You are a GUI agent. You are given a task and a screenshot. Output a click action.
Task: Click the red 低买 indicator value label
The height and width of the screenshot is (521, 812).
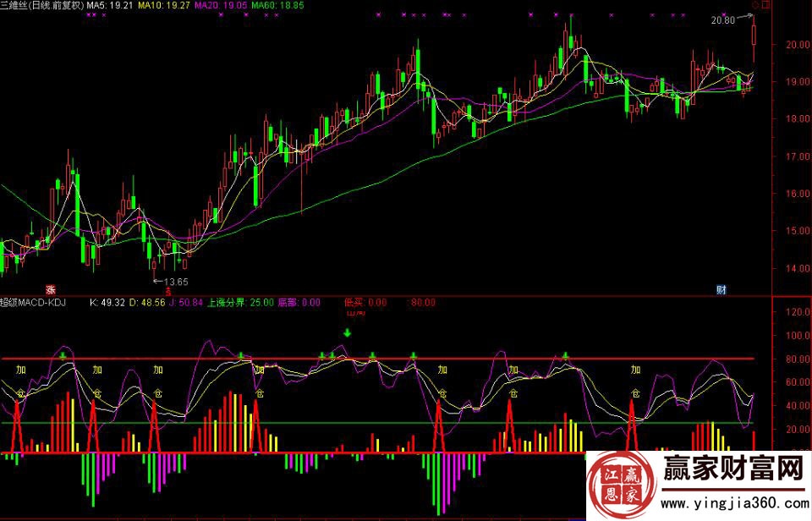[365, 302]
